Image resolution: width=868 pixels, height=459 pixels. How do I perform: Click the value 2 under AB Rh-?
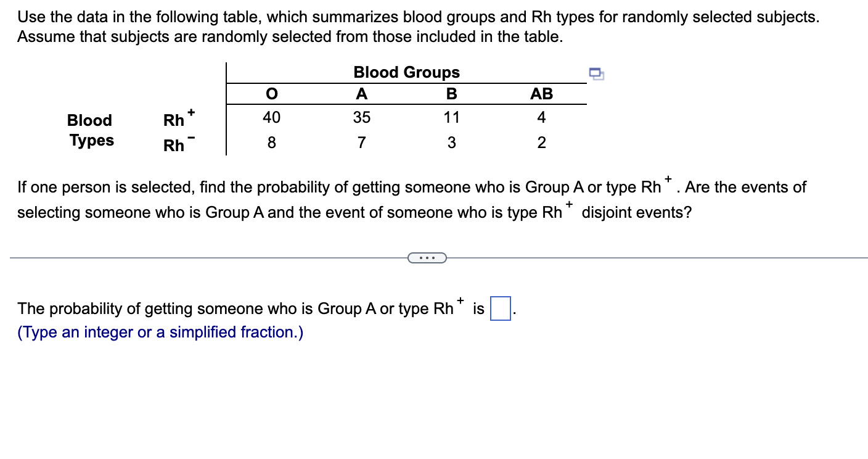point(541,143)
